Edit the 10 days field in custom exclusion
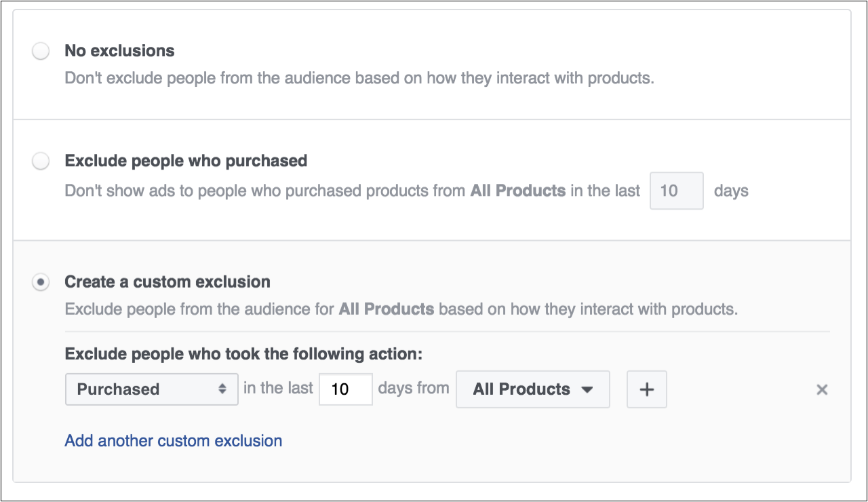The width and height of the screenshot is (868, 502). (346, 389)
